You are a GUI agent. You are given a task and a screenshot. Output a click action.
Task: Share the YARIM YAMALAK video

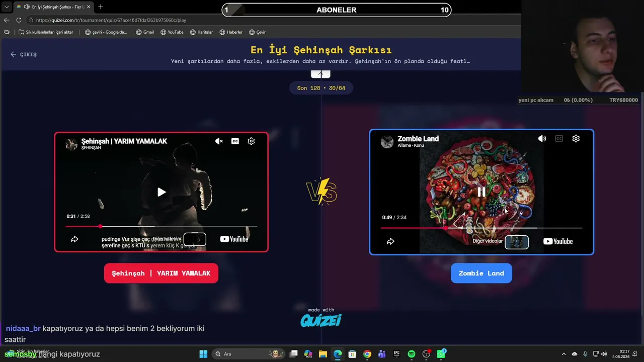tap(74, 239)
